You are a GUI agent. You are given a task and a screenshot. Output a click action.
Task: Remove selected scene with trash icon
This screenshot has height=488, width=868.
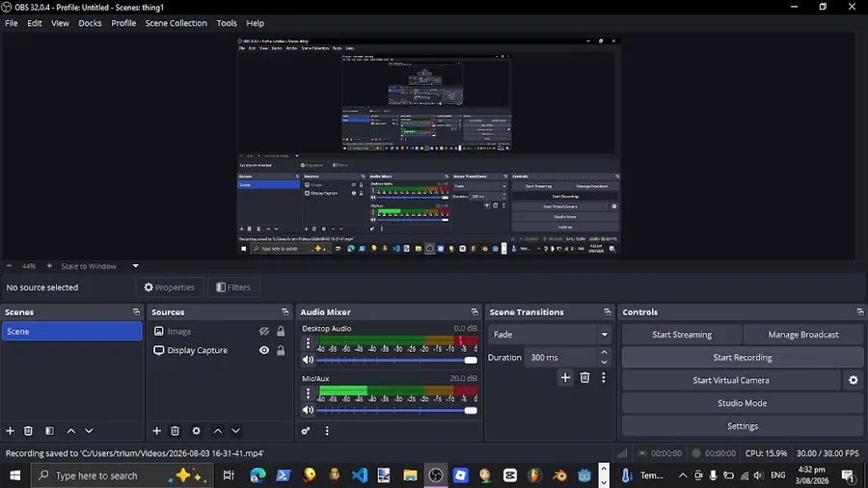click(x=28, y=430)
